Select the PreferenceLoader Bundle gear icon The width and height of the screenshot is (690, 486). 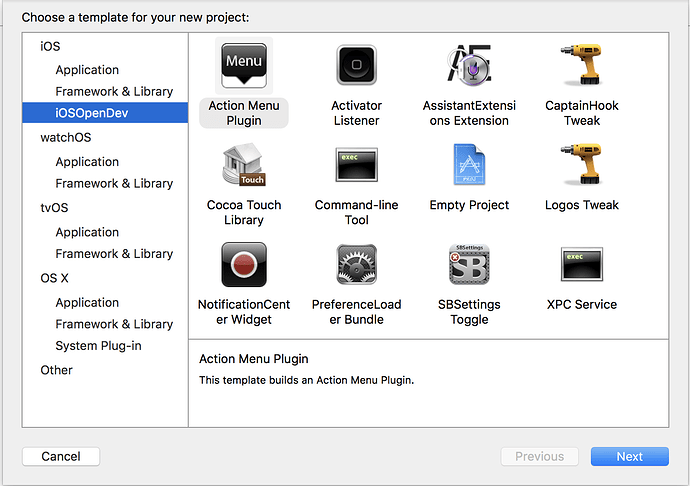356,264
